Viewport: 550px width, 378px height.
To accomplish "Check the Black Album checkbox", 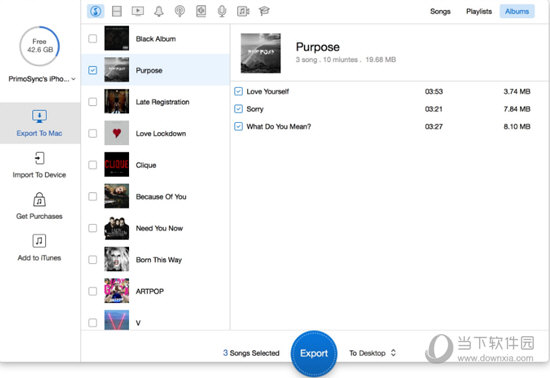I will pyautogui.click(x=93, y=39).
